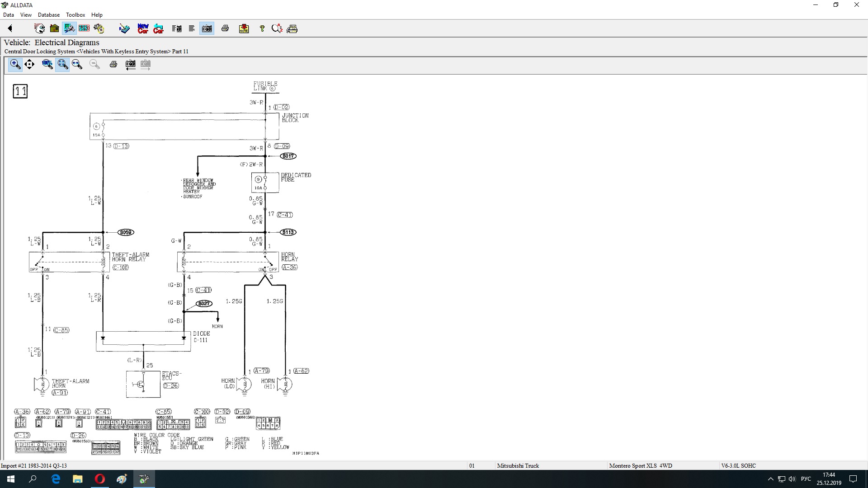
Task: Expand hidden system tray icons chevron
Action: (x=770, y=479)
